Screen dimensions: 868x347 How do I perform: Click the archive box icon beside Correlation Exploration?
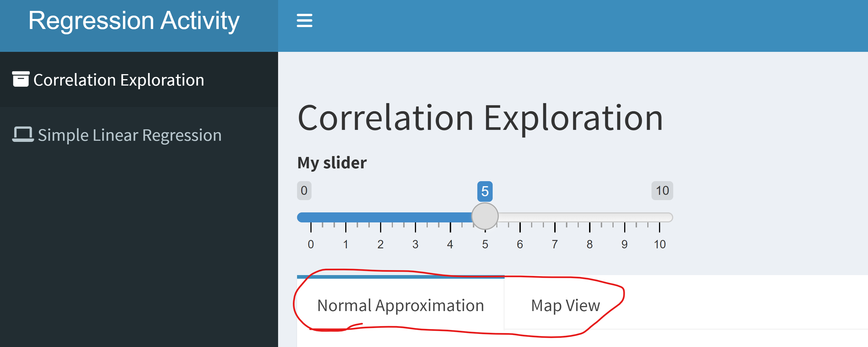pos(21,79)
